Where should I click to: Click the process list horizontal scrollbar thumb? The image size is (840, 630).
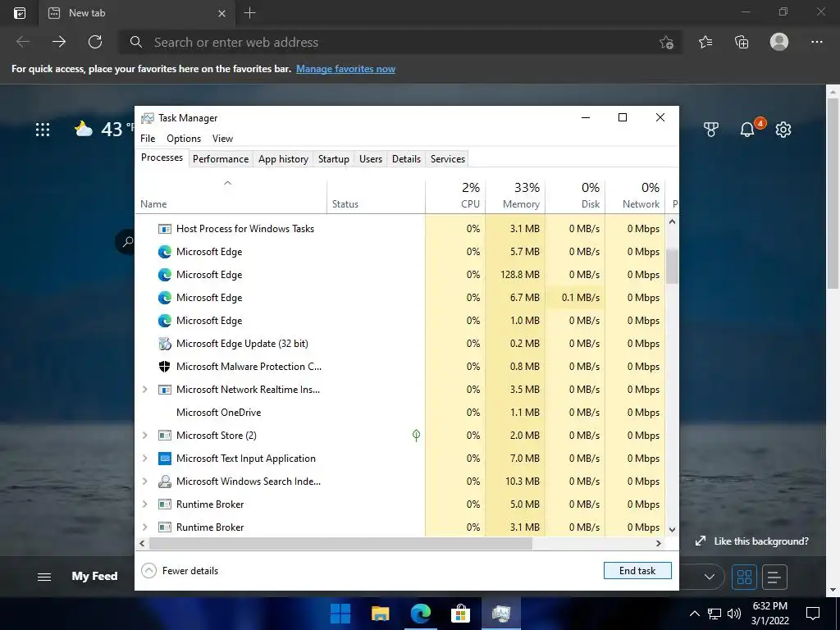tap(340, 543)
